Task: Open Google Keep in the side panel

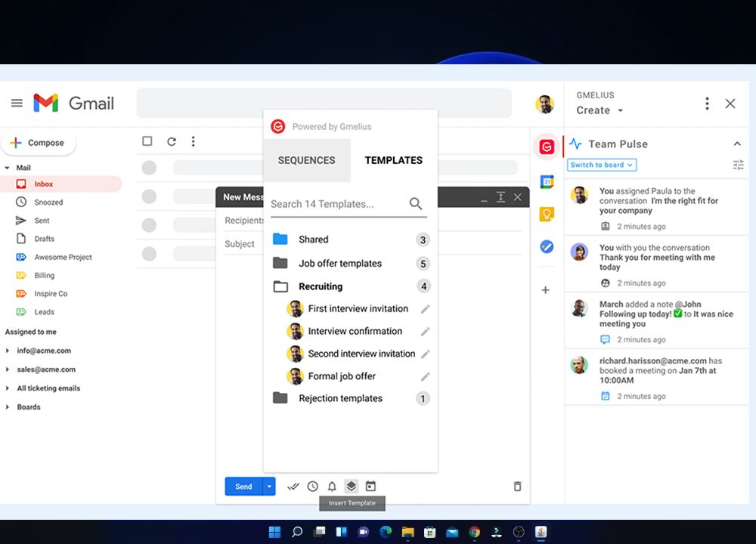Action: pyautogui.click(x=547, y=215)
